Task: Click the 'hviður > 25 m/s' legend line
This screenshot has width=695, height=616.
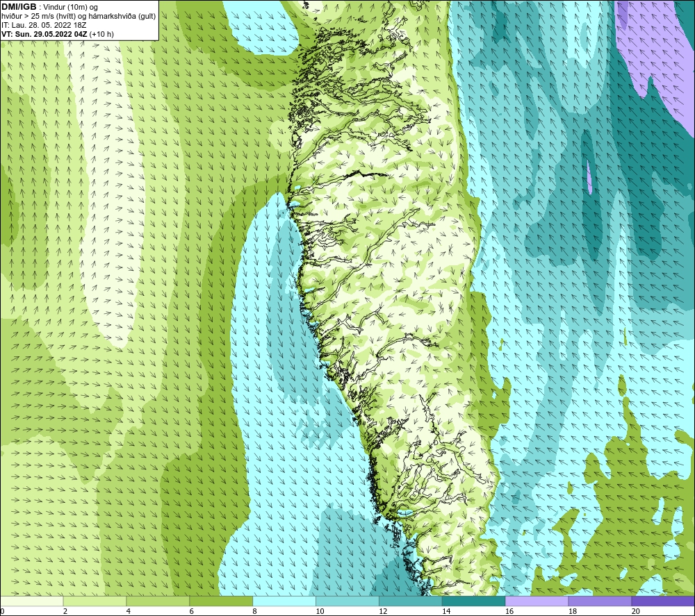Action: click(x=79, y=16)
